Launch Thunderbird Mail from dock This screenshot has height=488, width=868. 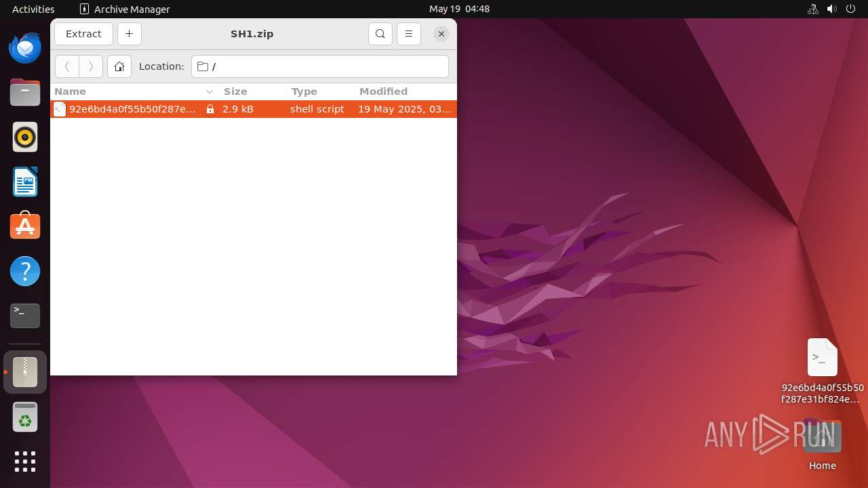tap(25, 47)
